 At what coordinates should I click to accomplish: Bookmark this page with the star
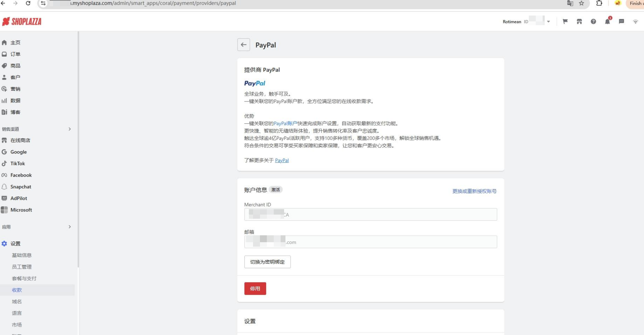(x=582, y=3)
